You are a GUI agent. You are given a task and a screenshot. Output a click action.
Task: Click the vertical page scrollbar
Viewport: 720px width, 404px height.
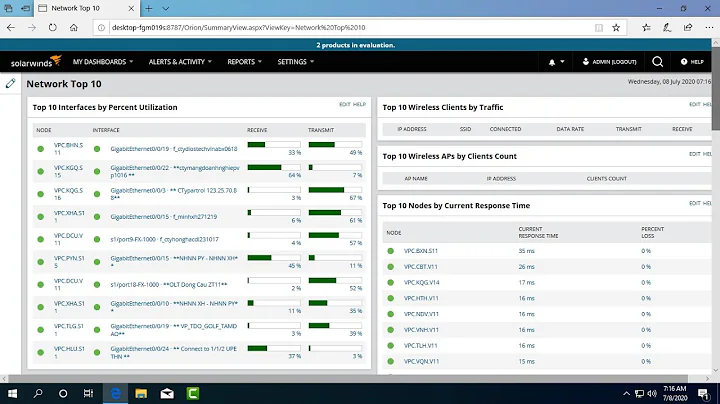click(x=716, y=88)
